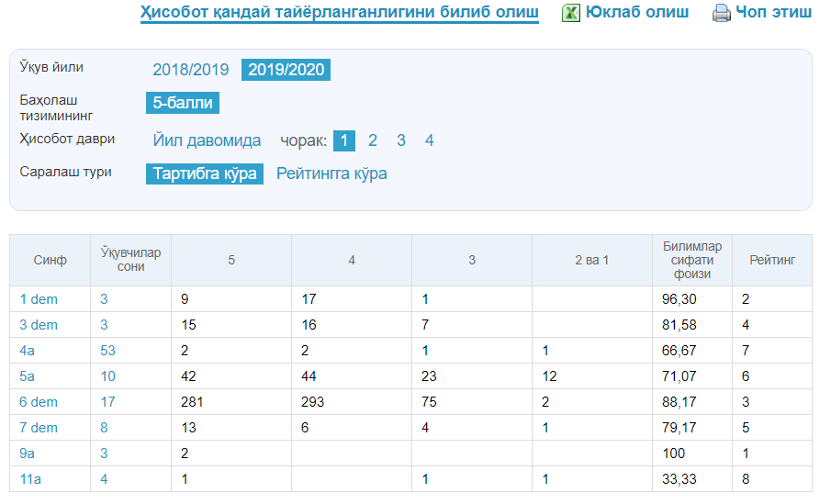Click the Рейтинг column header

(771, 260)
